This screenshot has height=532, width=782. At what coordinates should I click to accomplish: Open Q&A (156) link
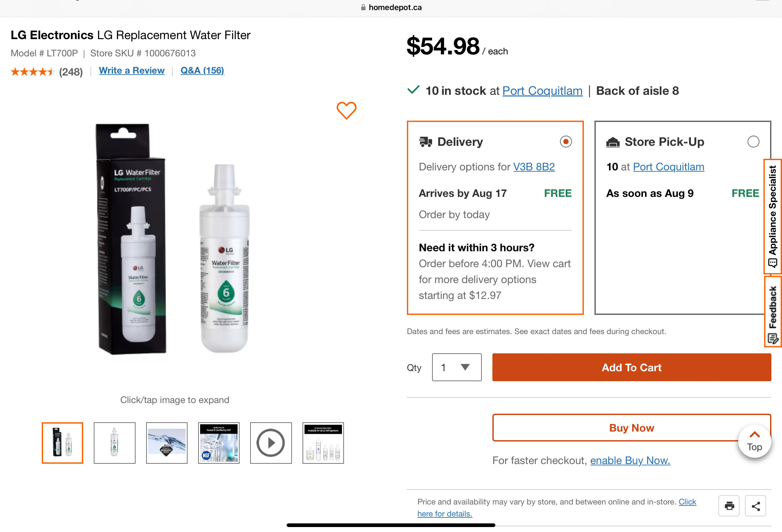[x=202, y=71]
